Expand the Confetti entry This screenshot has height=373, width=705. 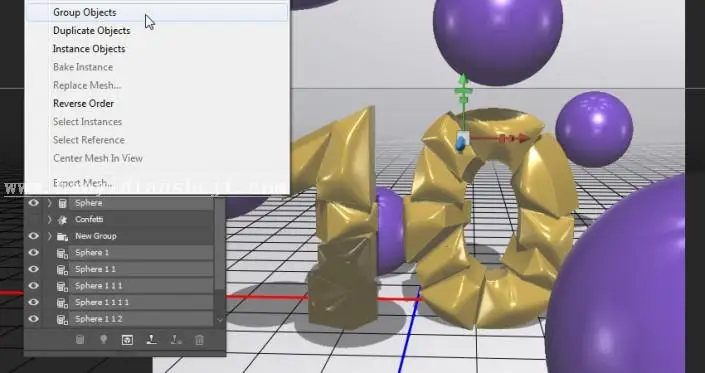[49, 219]
